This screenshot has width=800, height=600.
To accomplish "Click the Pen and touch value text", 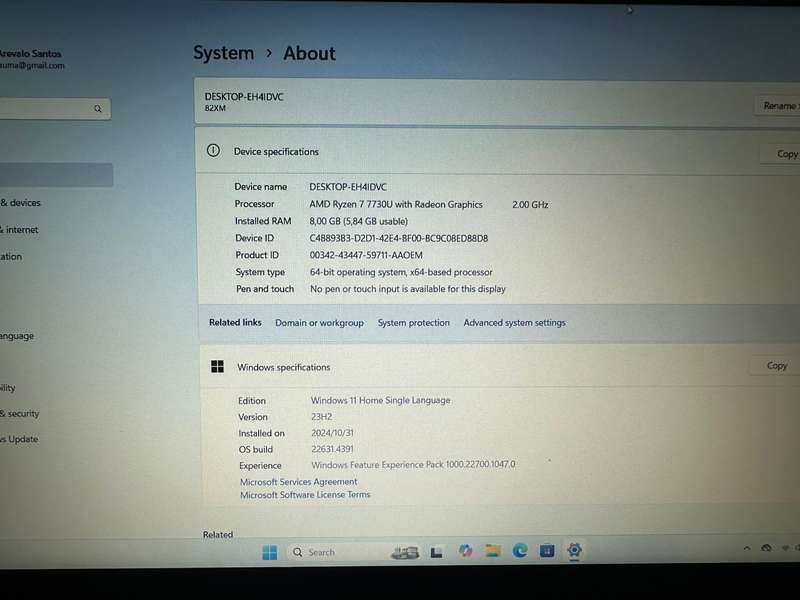I will point(408,289).
